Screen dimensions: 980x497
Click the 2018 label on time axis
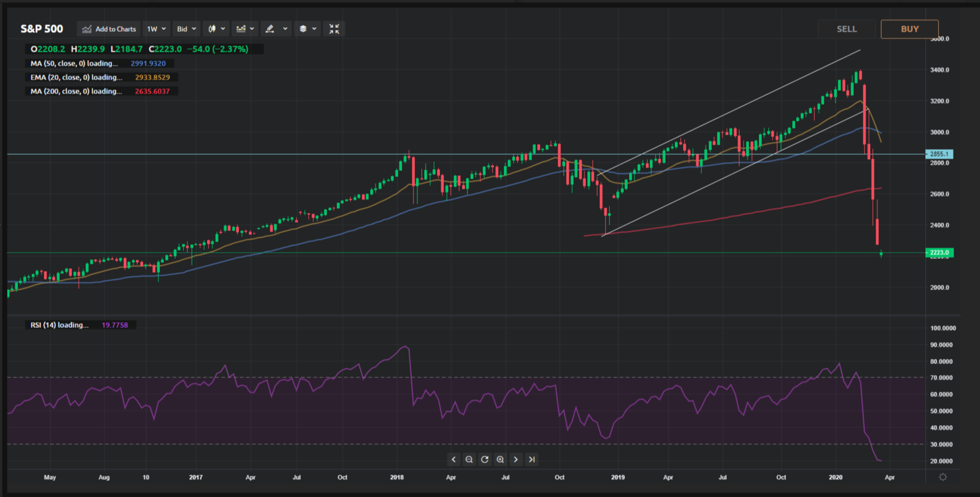tap(397, 477)
